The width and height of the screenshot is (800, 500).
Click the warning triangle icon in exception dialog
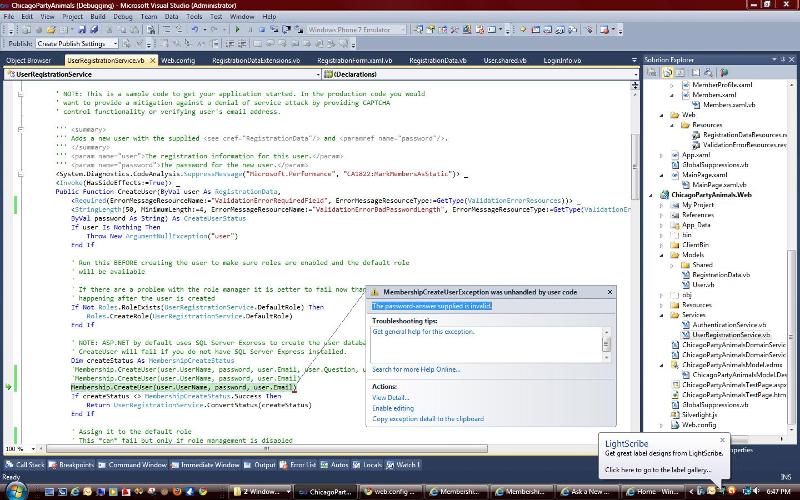coord(374,292)
